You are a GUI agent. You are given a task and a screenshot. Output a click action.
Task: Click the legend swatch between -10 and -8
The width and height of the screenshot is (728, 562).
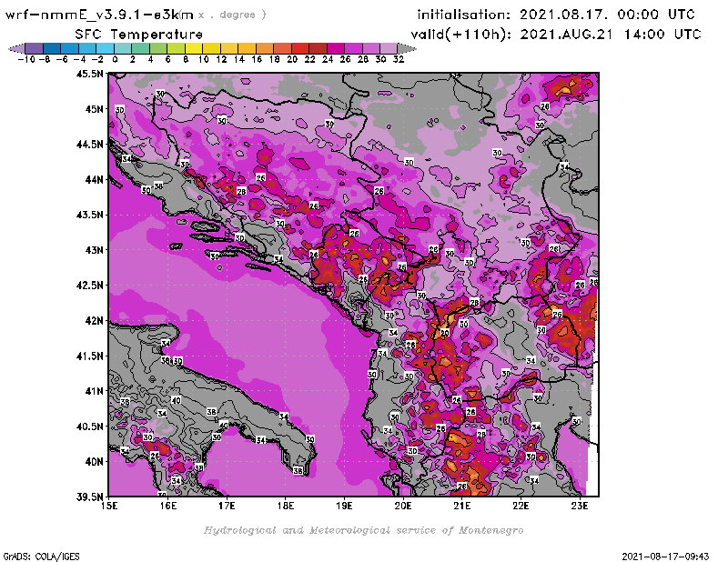(x=35, y=48)
